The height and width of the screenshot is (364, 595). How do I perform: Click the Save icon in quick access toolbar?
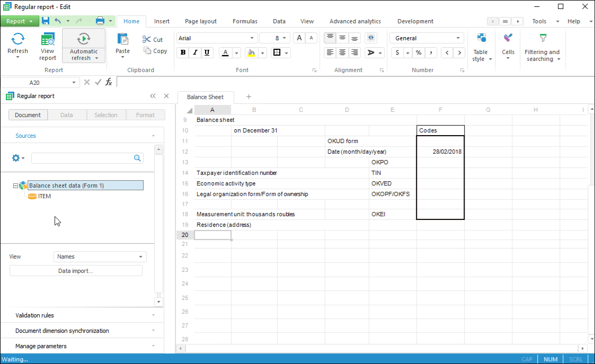[46, 21]
